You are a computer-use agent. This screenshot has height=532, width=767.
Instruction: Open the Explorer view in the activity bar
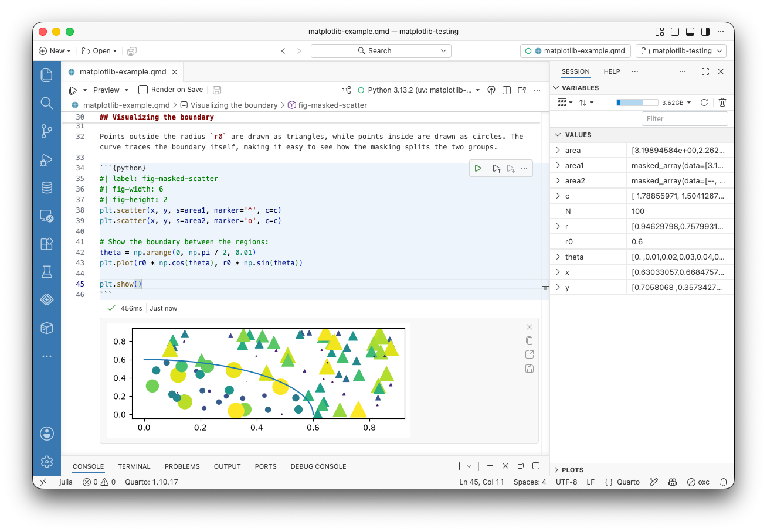click(x=47, y=74)
